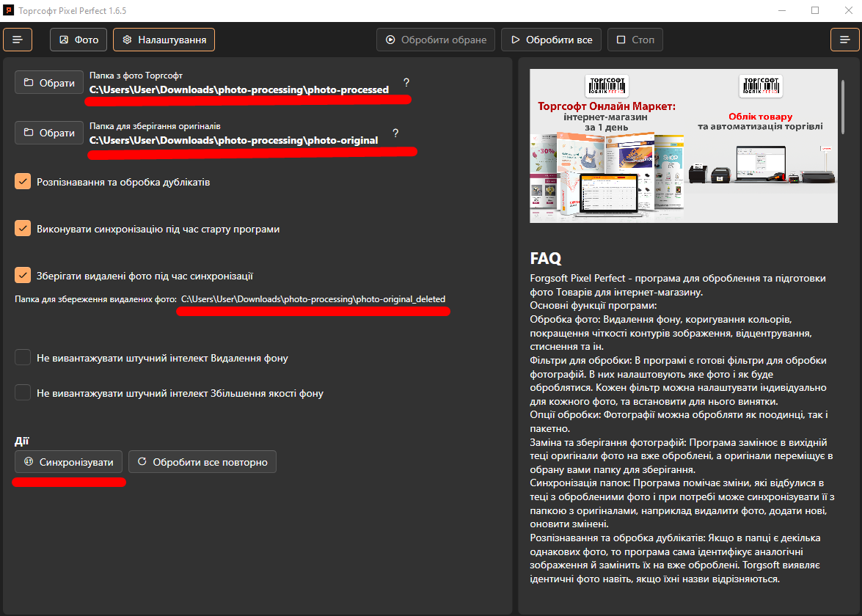
Task: Switch to the Фото tab
Action: [78, 40]
